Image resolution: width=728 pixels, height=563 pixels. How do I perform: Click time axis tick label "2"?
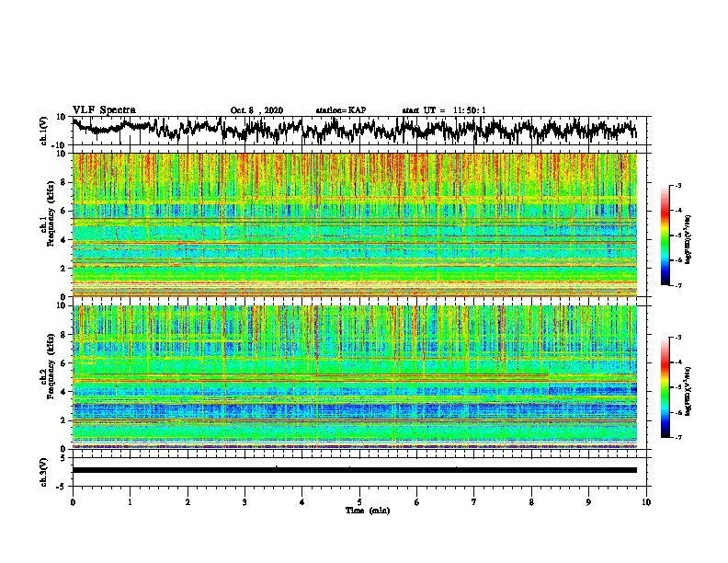point(188,502)
